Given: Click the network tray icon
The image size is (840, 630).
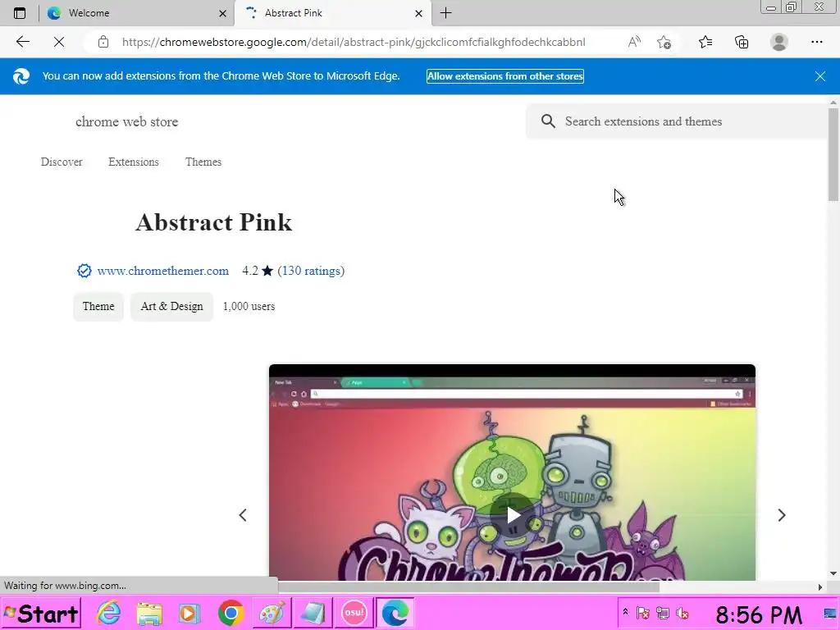Looking at the screenshot, I should (x=663, y=613).
